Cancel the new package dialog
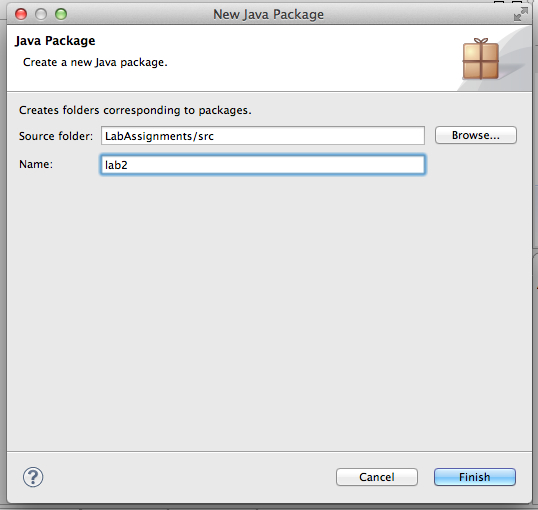538x510 pixels. [x=377, y=477]
